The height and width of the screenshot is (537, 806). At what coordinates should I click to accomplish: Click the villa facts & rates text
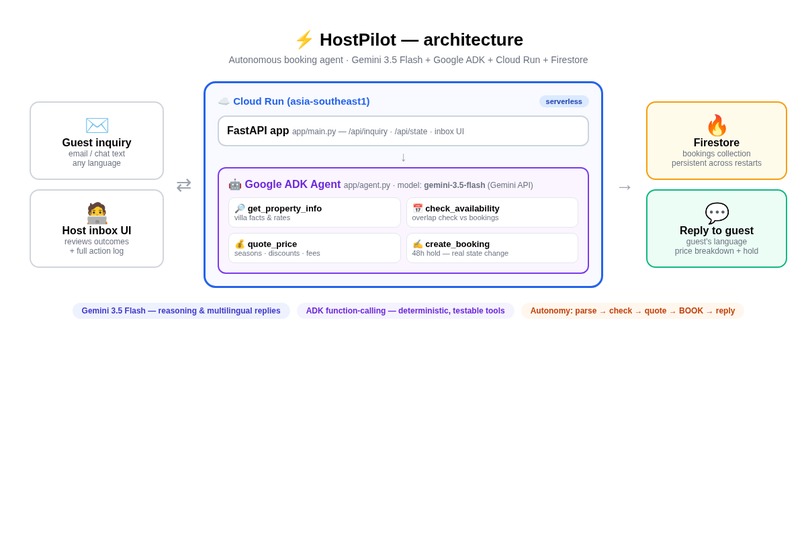262,218
